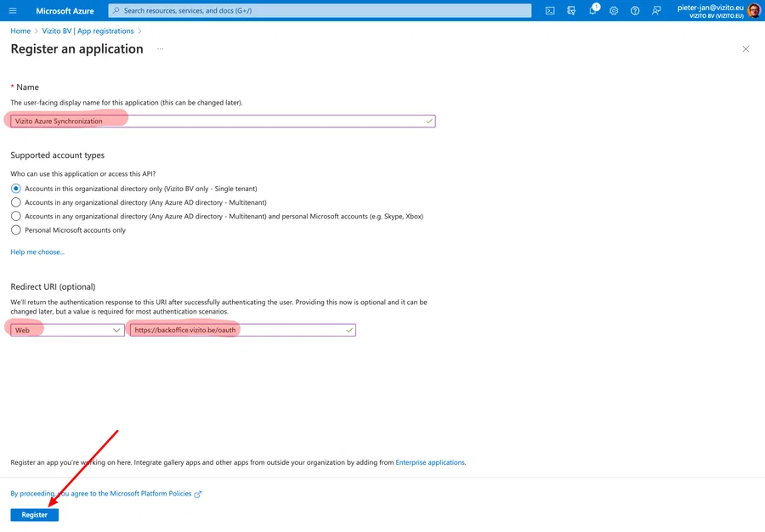This screenshot has height=532, width=765.
Task: Open the Help question mark icon
Action: (635, 10)
